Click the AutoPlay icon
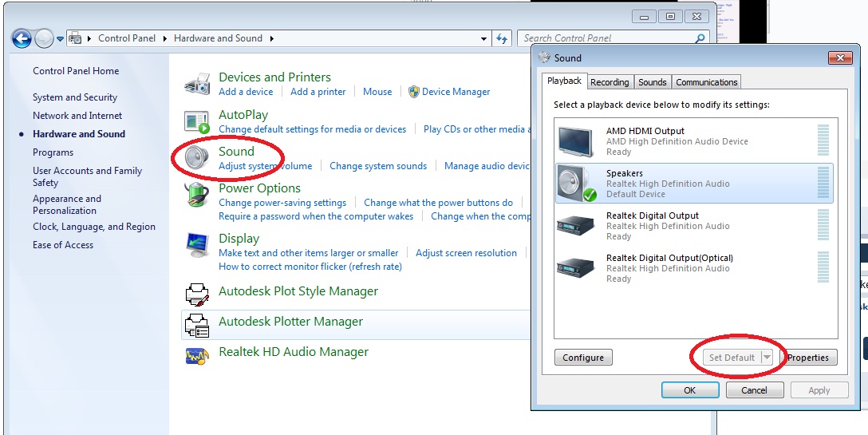This screenshot has height=435, width=868. click(198, 122)
